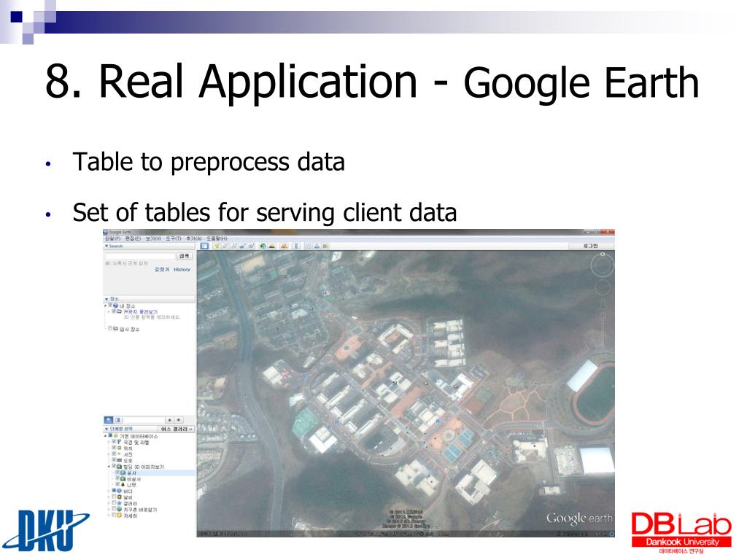Click the ocean globe icon in layers
Image resolution: width=747 pixels, height=560 pixels.
pos(120,491)
